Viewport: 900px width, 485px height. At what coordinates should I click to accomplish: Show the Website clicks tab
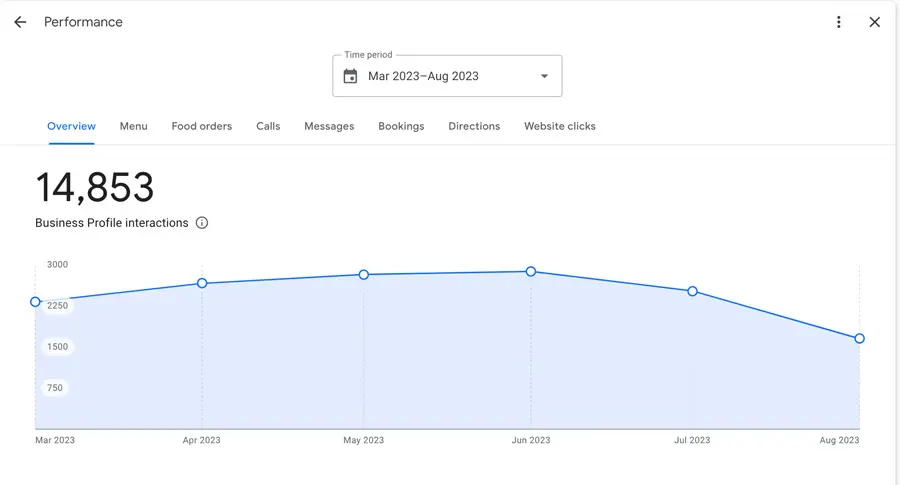tap(559, 126)
